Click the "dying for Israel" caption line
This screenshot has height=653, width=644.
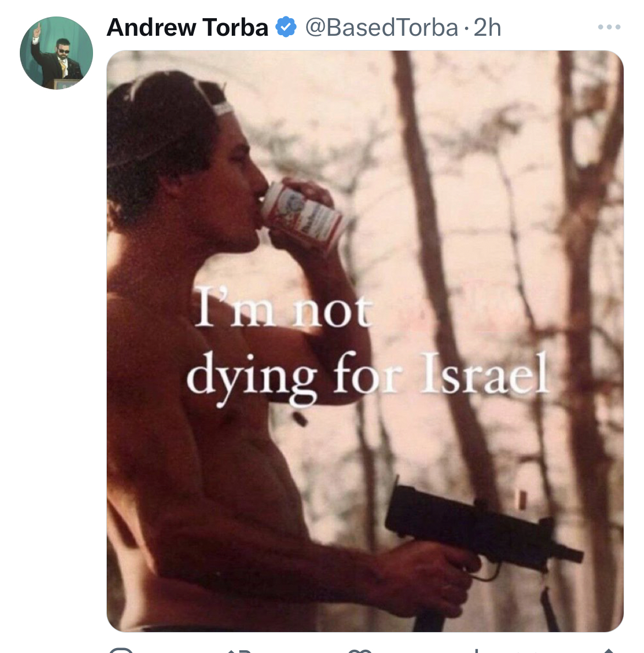click(367, 376)
